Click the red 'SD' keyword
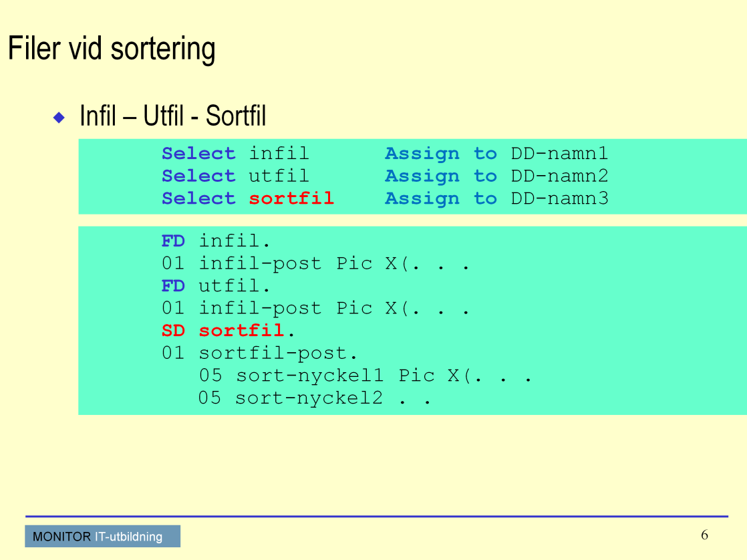747x560 pixels. [x=173, y=331]
